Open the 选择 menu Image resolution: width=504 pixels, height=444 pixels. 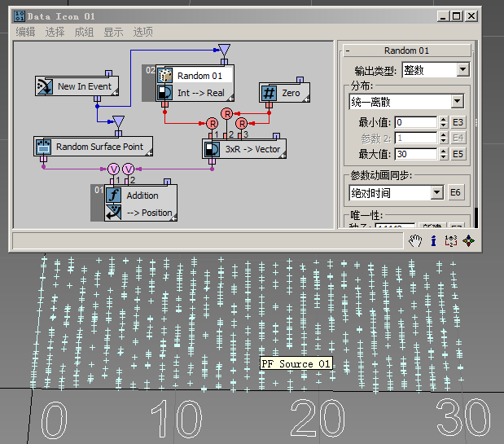pos(55,32)
